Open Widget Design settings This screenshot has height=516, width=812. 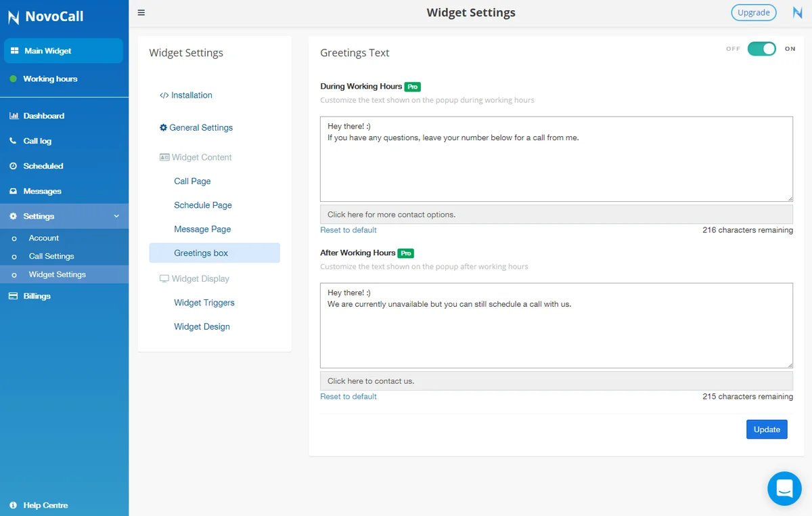202,326
